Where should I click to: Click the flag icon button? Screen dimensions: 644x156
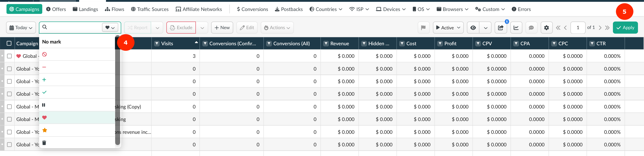(423, 28)
